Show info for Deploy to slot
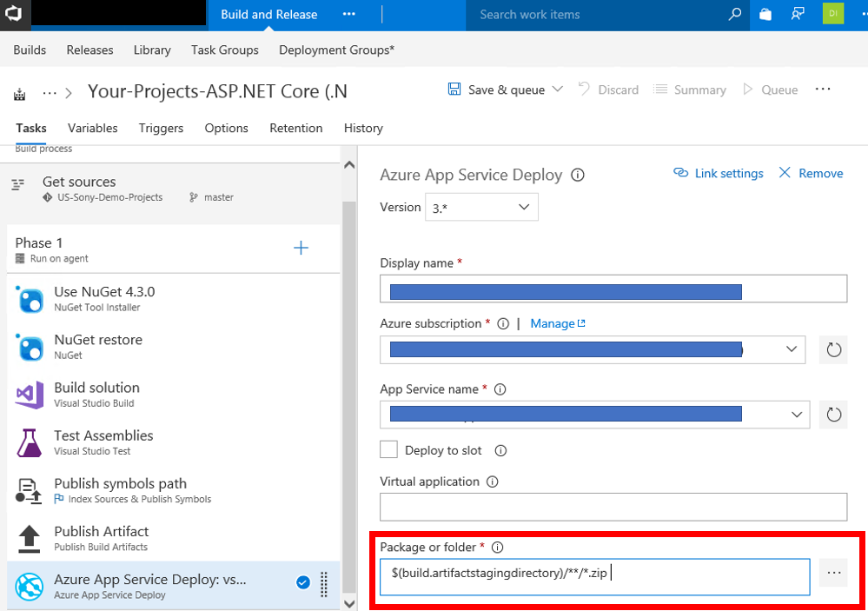The height and width of the screenshot is (611, 868). [500, 451]
